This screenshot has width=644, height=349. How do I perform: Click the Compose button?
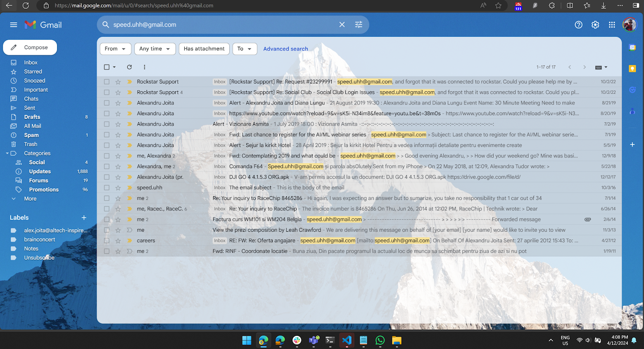pos(30,47)
